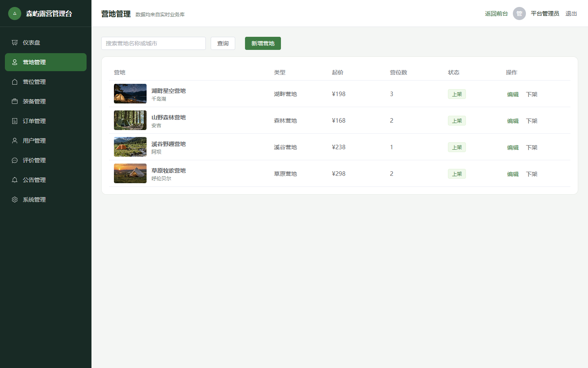
Task: Open the 山野森林营地 thumbnail image
Action: tap(130, 120)
